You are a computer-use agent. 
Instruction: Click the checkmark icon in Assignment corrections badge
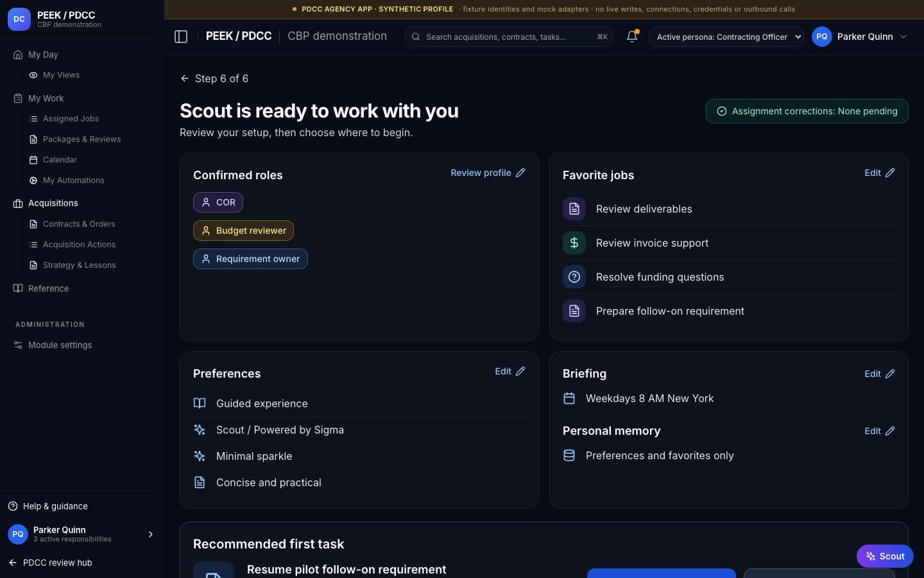(722, 111)
